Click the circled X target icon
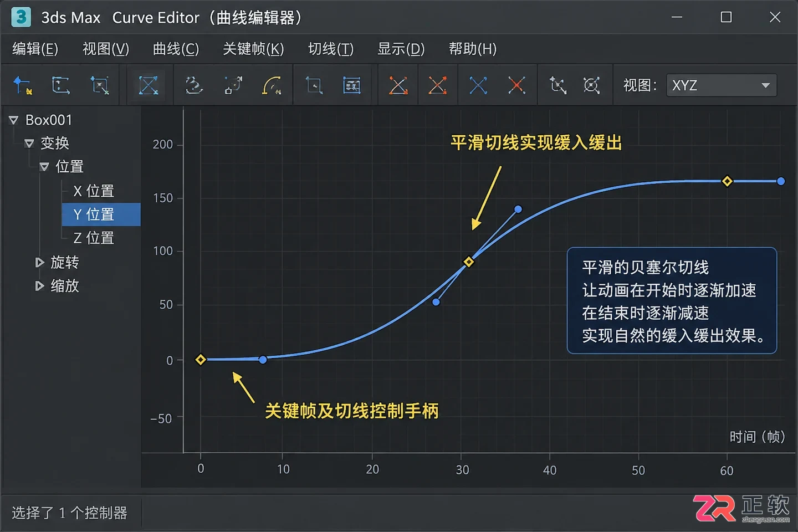Viewport: 798px width, 532px height. pos(592,85)
